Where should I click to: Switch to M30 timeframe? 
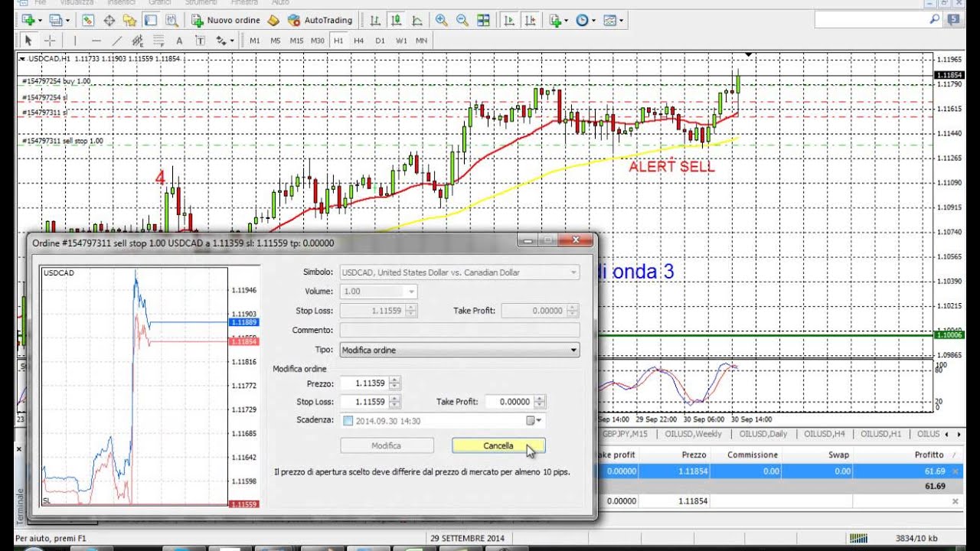click(x=318, y=41)
